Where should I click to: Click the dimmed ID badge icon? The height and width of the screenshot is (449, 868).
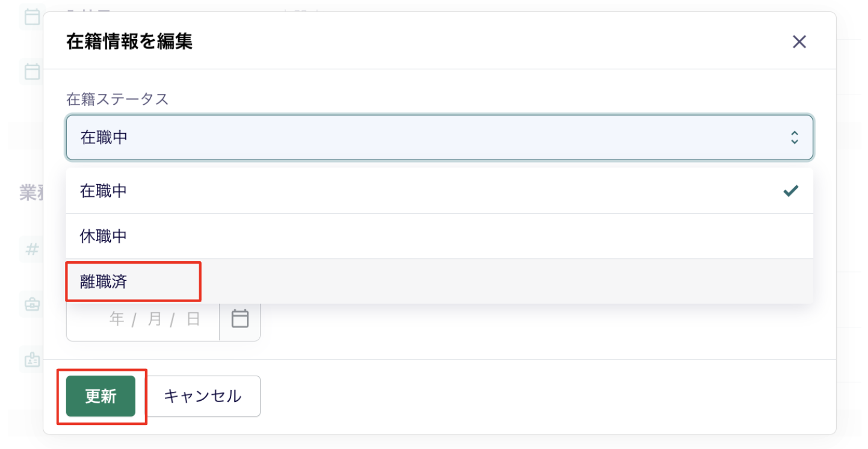pyautogui.click(x=31, y=360)
